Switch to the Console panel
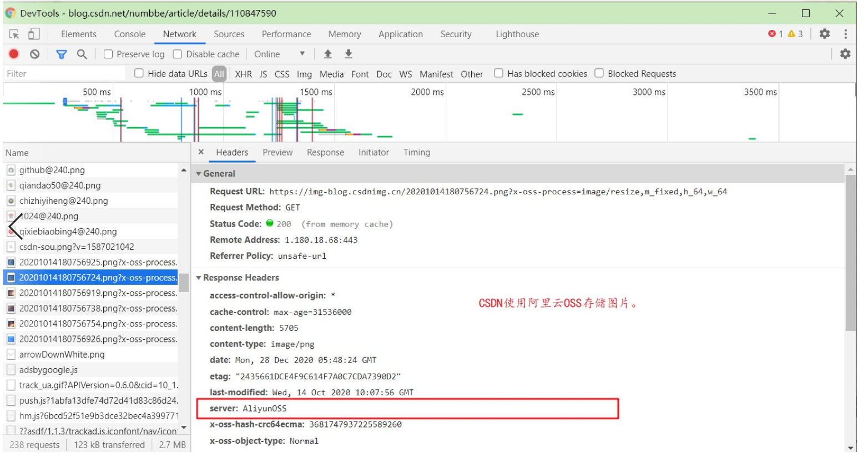The image size is (868, 457). 129,34
